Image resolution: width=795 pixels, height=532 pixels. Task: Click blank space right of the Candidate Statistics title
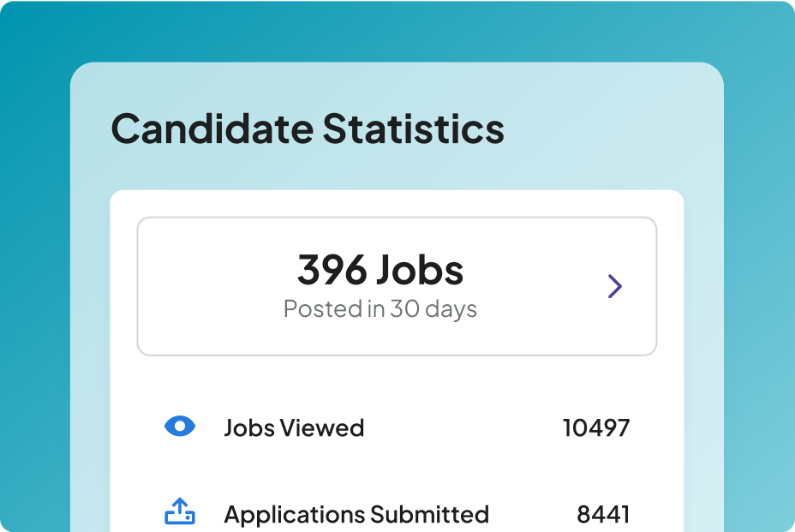click(x=608, y=129)
